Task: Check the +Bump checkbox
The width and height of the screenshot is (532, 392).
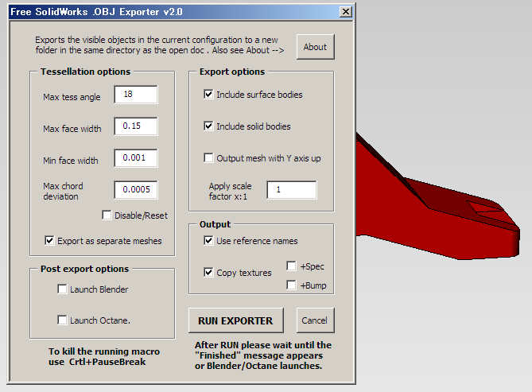Action: [x=292, y=285]
